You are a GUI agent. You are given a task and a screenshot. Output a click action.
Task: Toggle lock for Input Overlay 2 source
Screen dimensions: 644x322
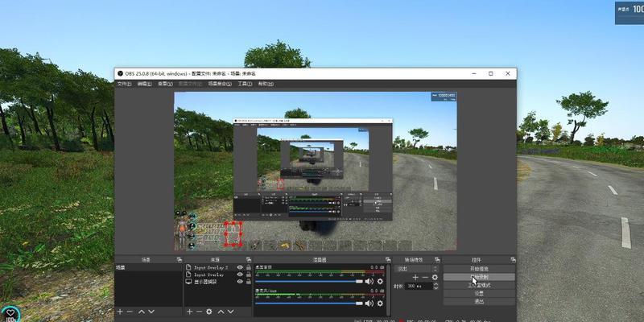coord(248,267)
